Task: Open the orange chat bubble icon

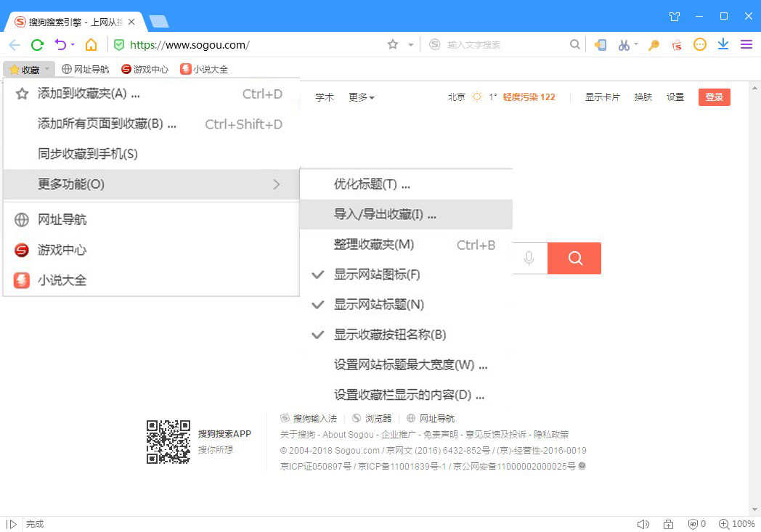Action: 699,44
